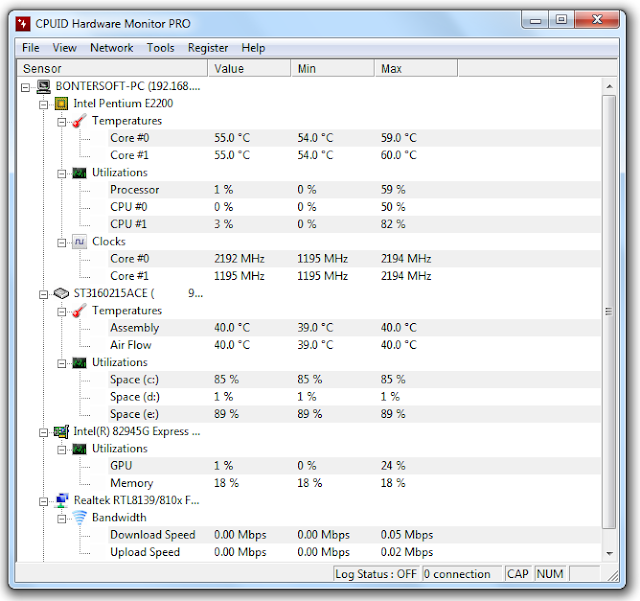Collapse the Intel Pentium E2200 node
This screenshot has width=640, height=601.
43,105
